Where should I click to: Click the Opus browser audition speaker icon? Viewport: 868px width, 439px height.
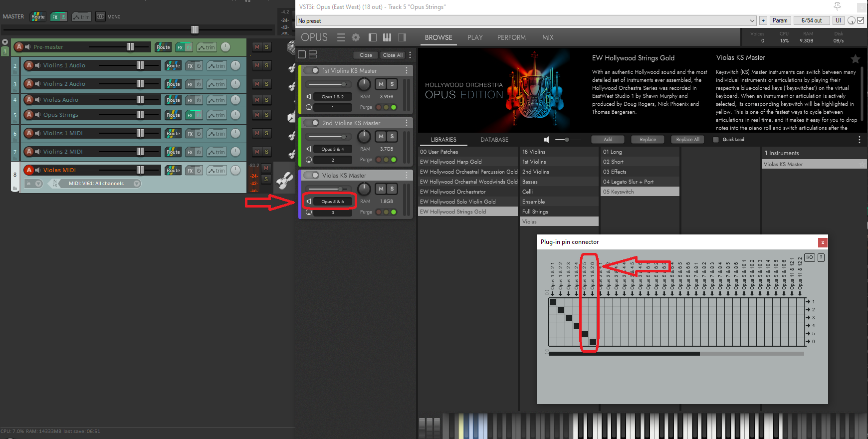(546, 140)
